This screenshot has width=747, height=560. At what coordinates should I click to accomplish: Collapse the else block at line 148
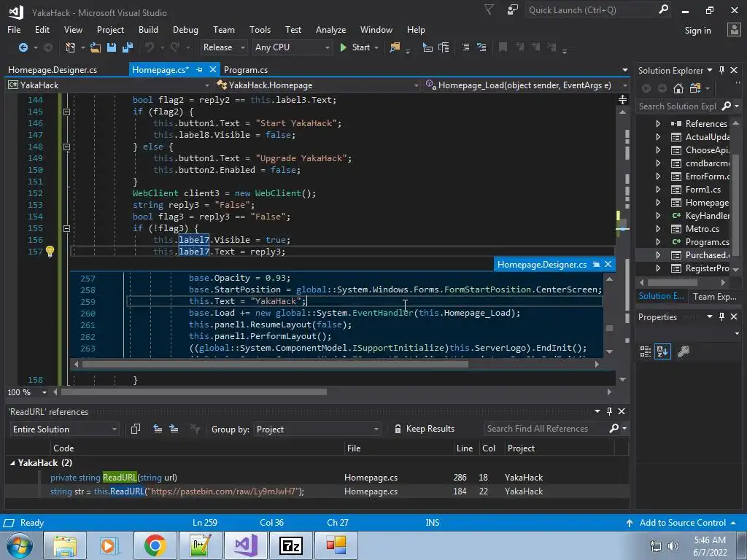[66, 147]
